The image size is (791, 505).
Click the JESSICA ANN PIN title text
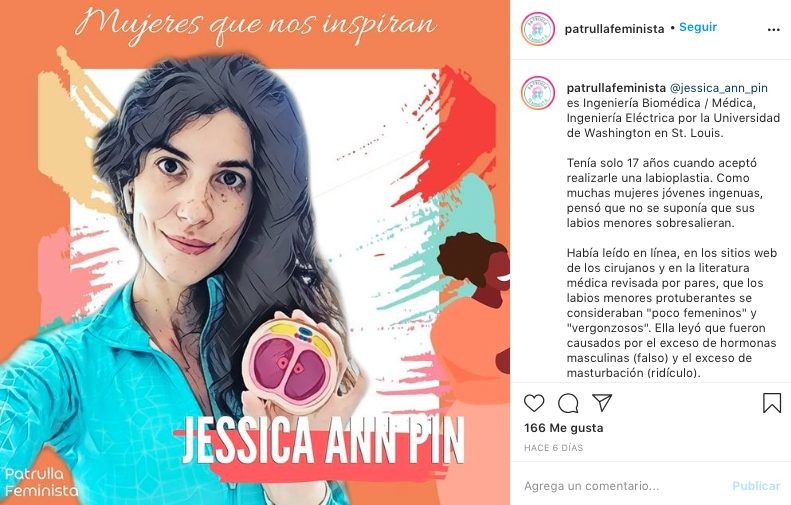point(323,440)
